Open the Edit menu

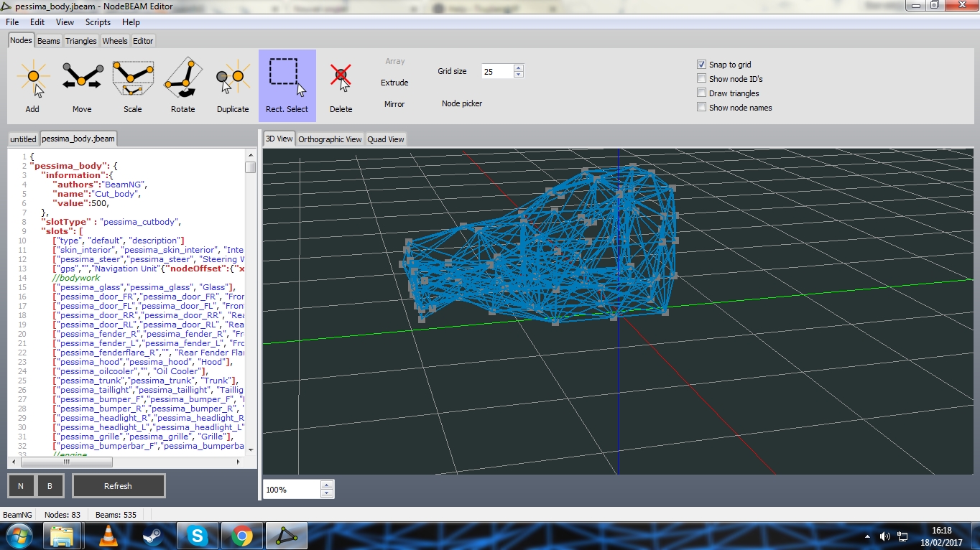pos(37,22)
